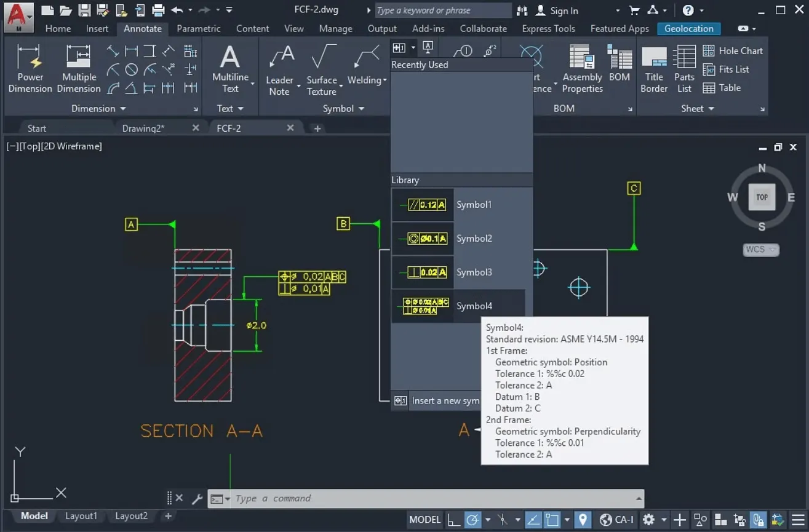Switch to the Layout1 tab
This screenshot has width=809, height=532.
pyautogui.click(x=81, y=516)
